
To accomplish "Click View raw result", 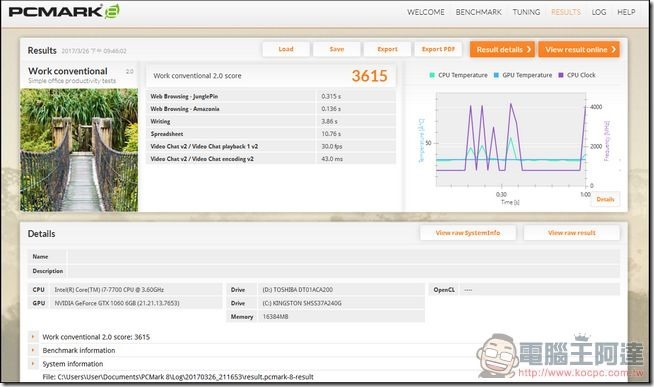I will point(571,233).
